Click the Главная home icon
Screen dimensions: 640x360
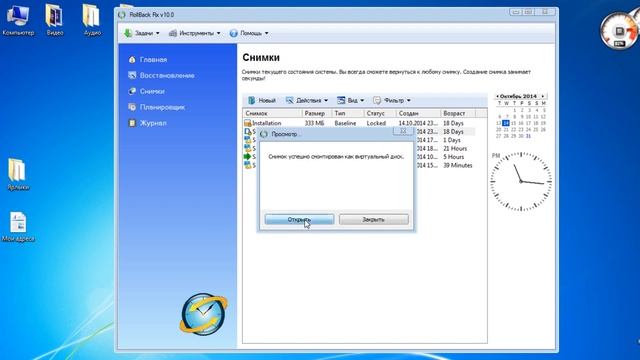tap(132, 60)
